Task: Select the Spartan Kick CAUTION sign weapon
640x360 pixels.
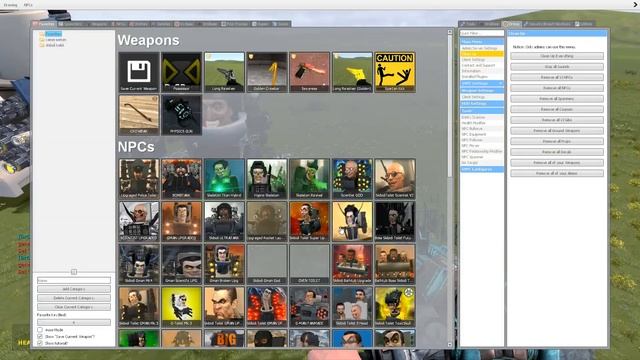Action: pos(395,72)
